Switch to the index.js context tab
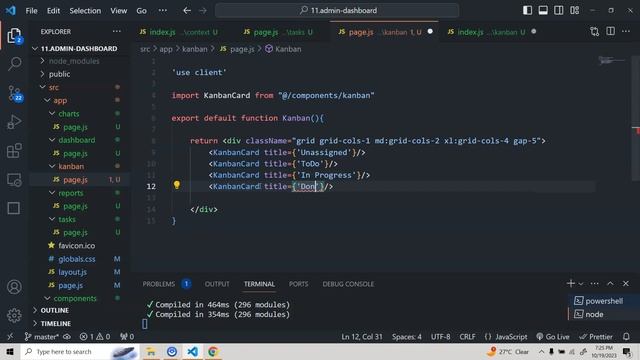 [181, 32]
